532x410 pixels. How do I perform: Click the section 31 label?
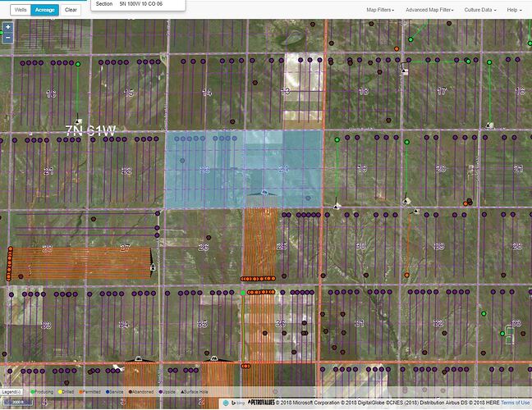coord(360,324)
